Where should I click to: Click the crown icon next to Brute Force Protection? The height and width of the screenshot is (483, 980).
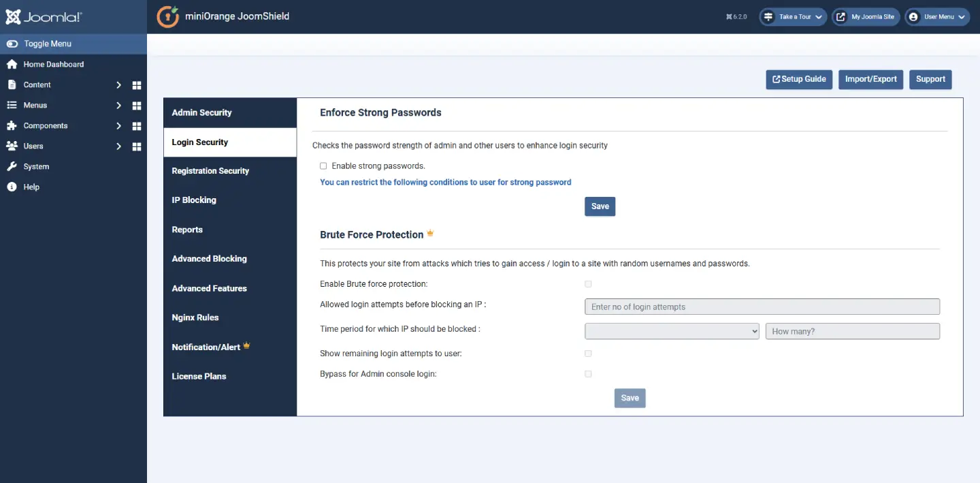click(x=430, y=234)
